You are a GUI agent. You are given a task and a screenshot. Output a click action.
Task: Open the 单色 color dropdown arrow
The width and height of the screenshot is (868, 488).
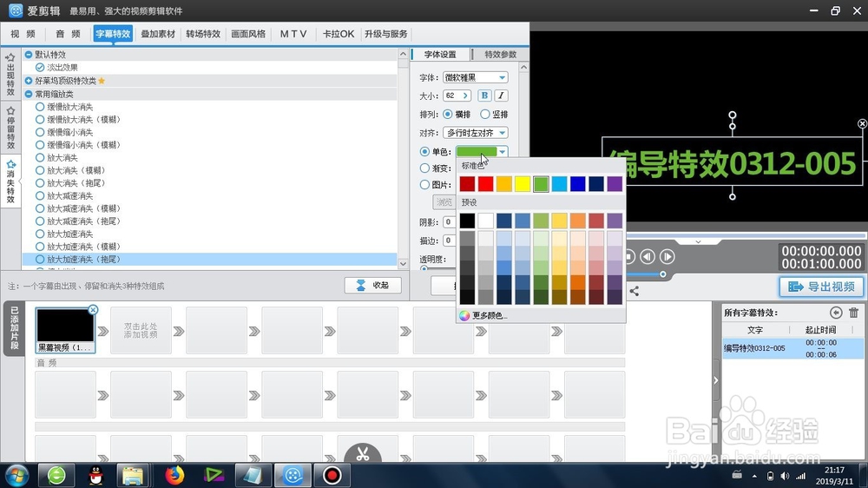[x=502, y=151]
